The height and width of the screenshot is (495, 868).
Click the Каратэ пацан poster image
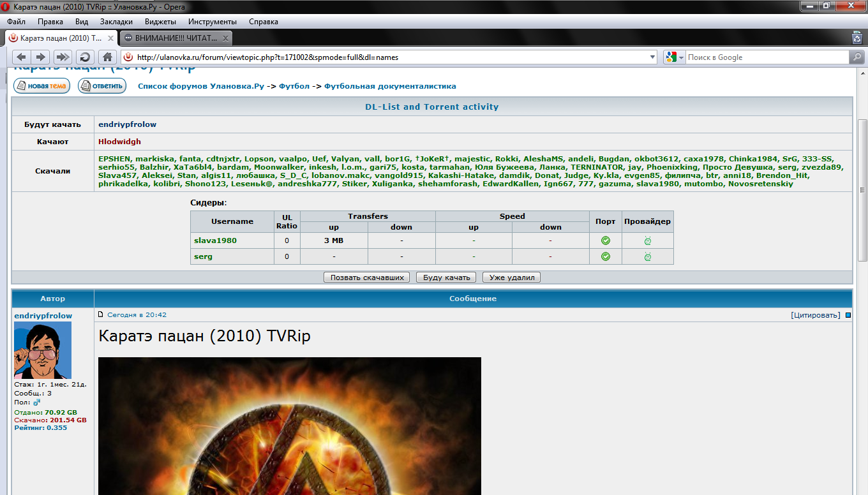tap(290, 426)
